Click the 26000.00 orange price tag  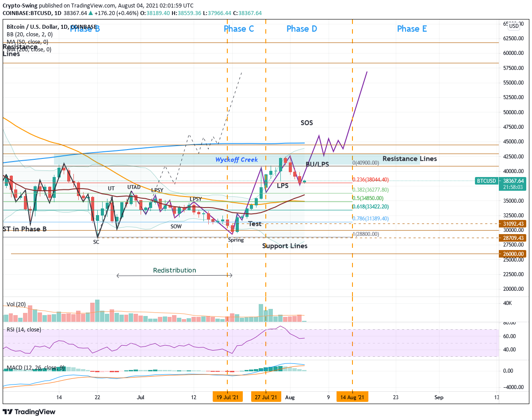[513, 254]
